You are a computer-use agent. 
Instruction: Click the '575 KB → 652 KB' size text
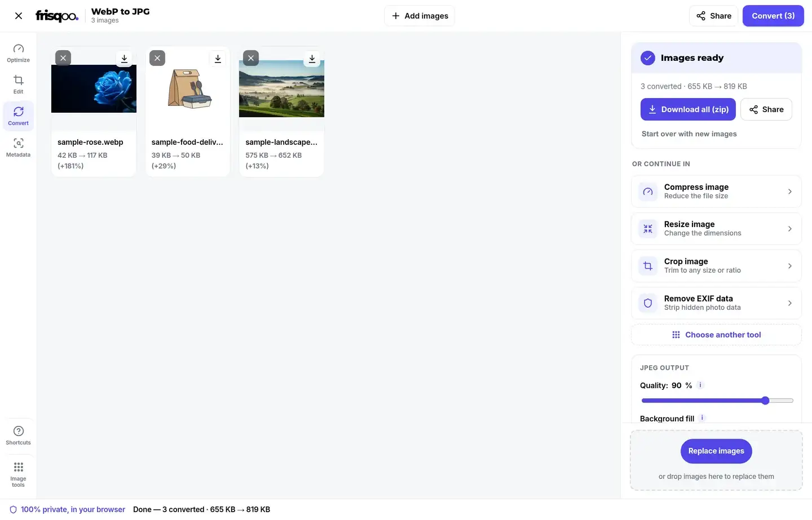(273, 155)
